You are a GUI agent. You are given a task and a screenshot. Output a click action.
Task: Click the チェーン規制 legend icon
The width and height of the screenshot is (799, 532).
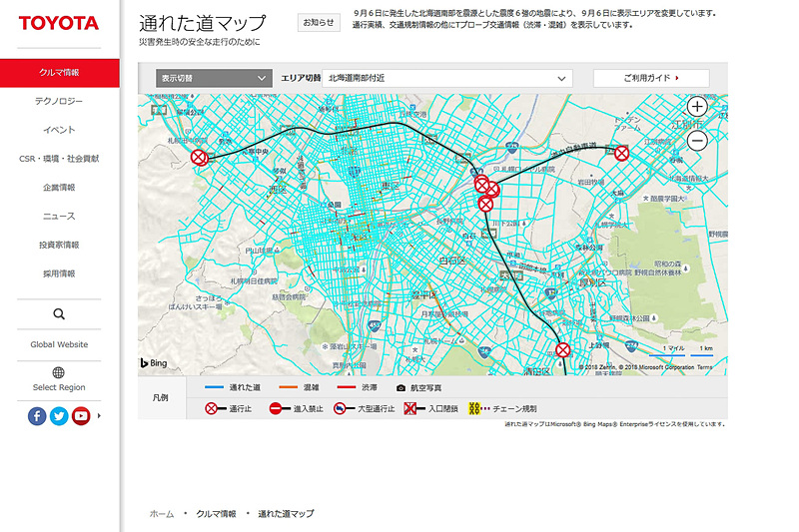tap(479, 408)
